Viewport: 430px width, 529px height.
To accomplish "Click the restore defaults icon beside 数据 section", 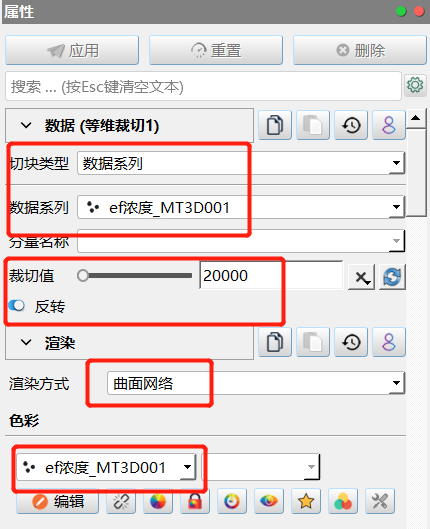I will coord(351,125).
